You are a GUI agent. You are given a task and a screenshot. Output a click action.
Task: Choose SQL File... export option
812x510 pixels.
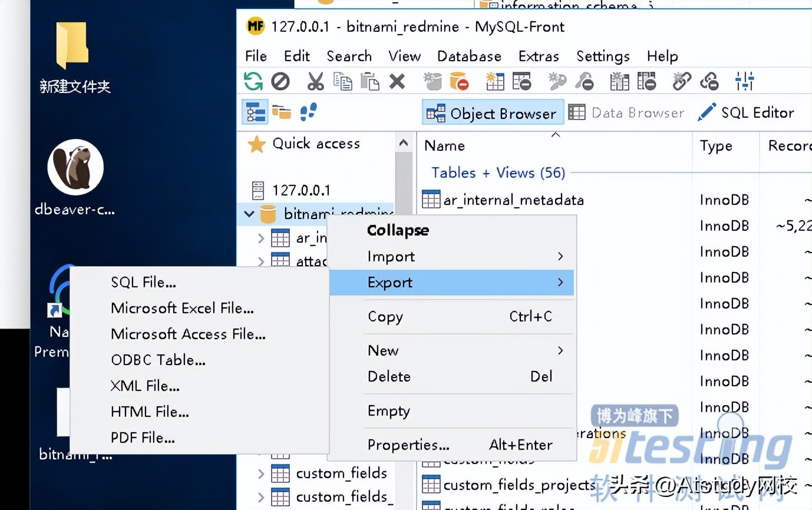coord(143,283)
